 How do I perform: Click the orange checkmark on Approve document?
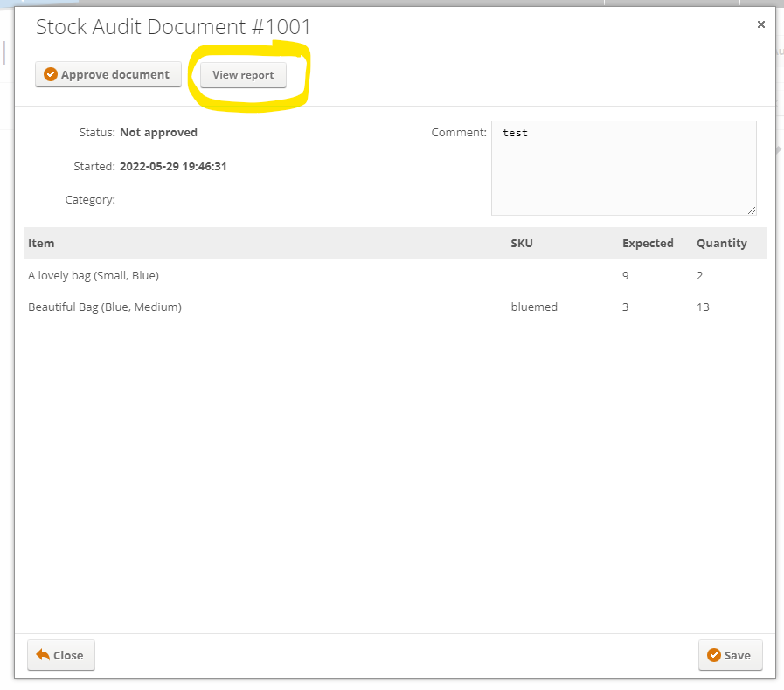click(x=51, y=74)
